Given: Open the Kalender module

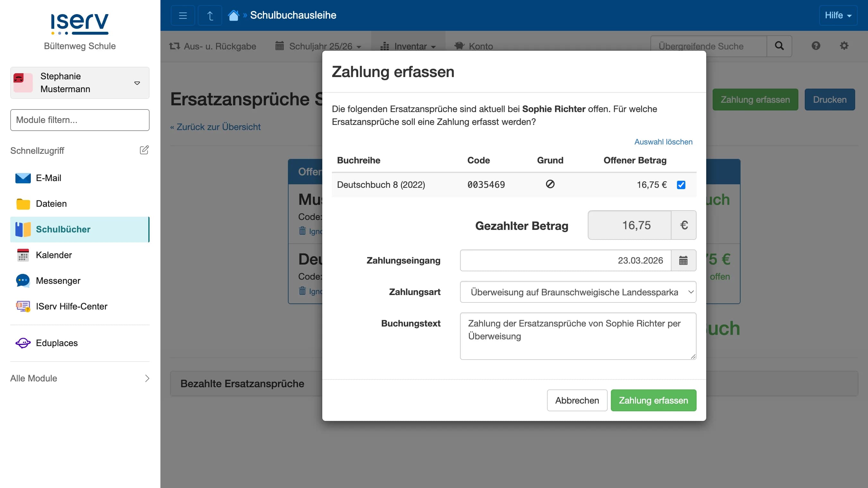Looking at the screenshot, I should click(x=54, y=255).
